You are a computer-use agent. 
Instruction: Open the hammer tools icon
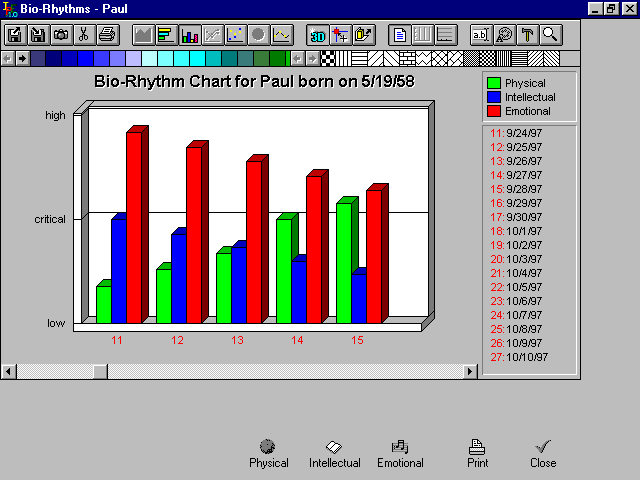coord(526,35)
